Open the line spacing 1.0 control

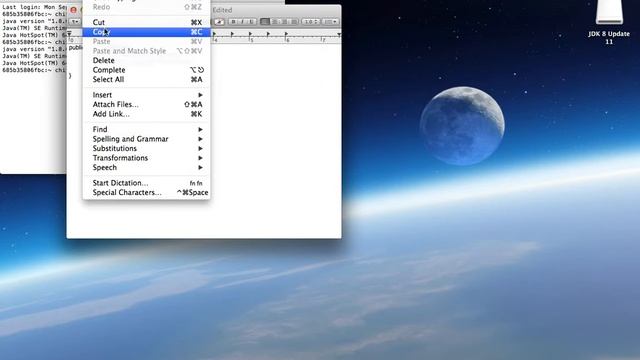[x=311, y=21]
